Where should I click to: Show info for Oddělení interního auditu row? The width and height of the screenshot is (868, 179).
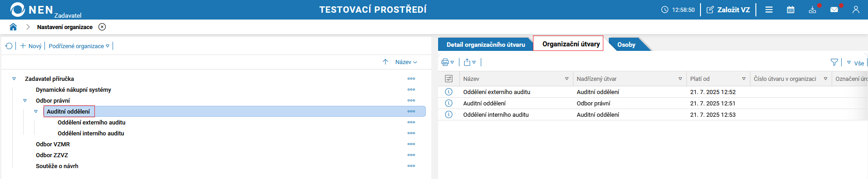click(x=449, y=114)
